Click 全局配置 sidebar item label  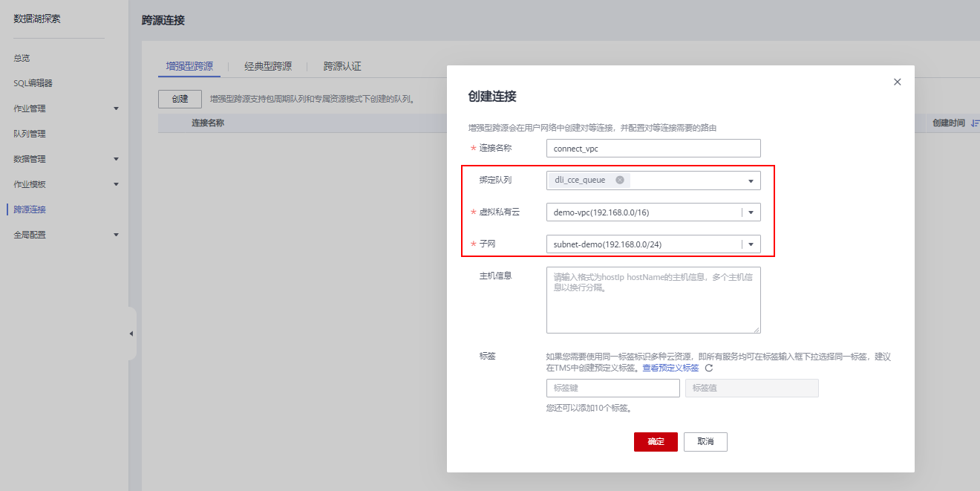(30, 235)
